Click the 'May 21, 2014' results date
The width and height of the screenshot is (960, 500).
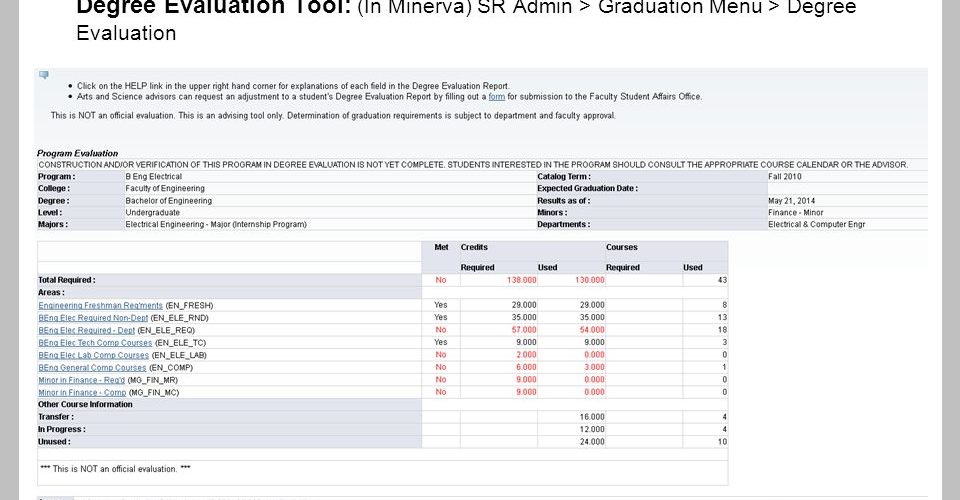(787, 200)
